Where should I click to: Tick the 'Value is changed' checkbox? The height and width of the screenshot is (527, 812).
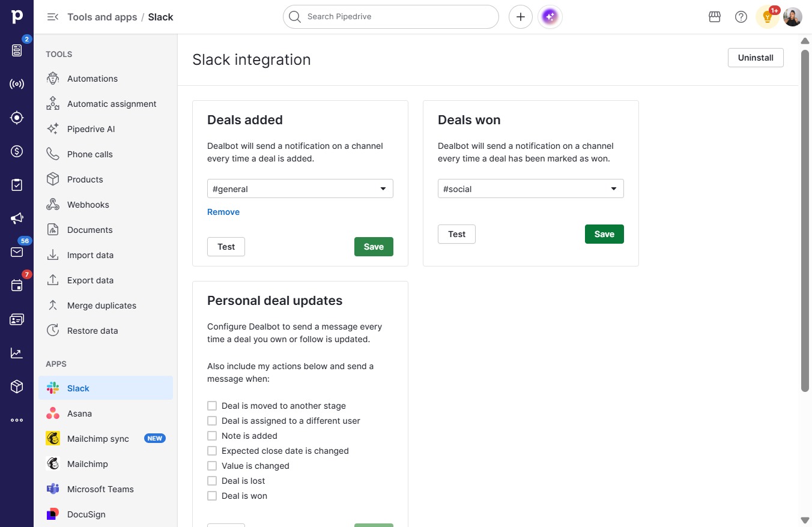pyautogui.click(x=212, y=466)
